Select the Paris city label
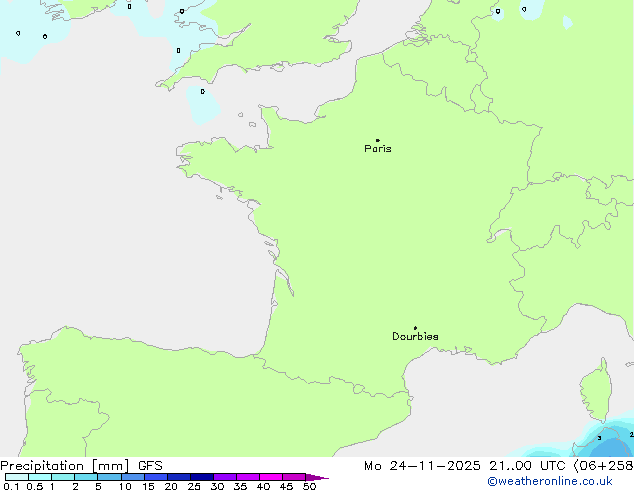Screen dimensions: 634x490 coord(378,149)
